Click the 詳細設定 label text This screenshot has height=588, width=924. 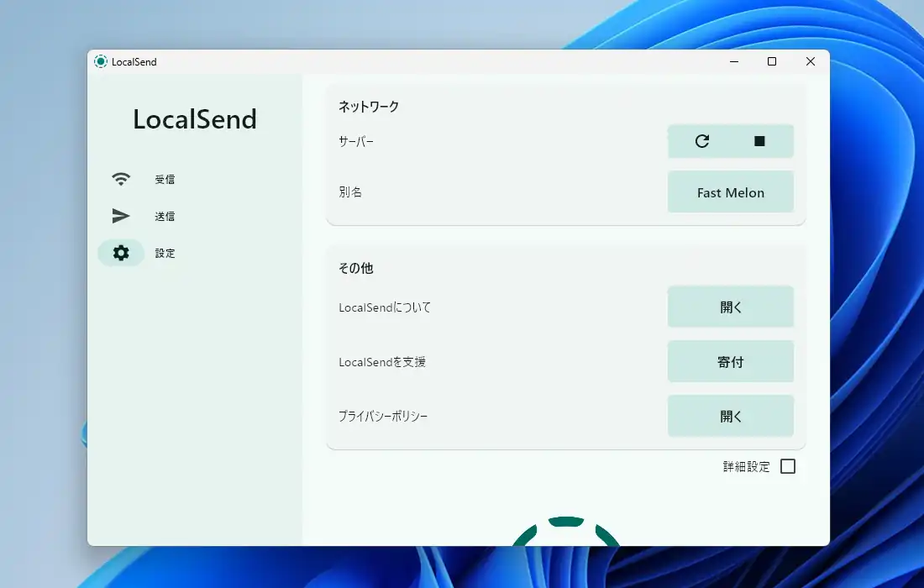coord(746,467)
